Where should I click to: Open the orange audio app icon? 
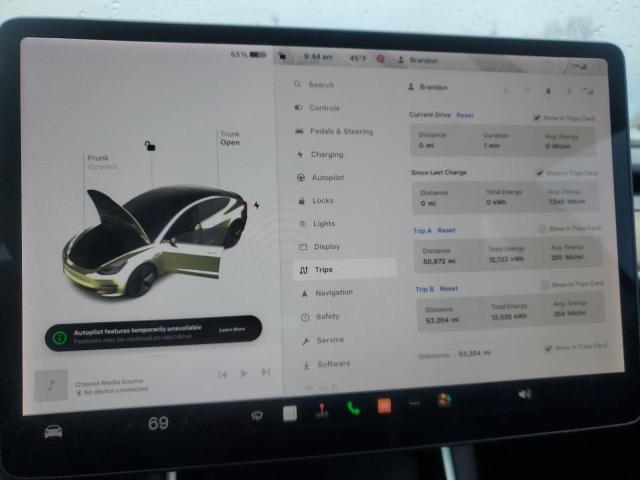pos(384,406)
